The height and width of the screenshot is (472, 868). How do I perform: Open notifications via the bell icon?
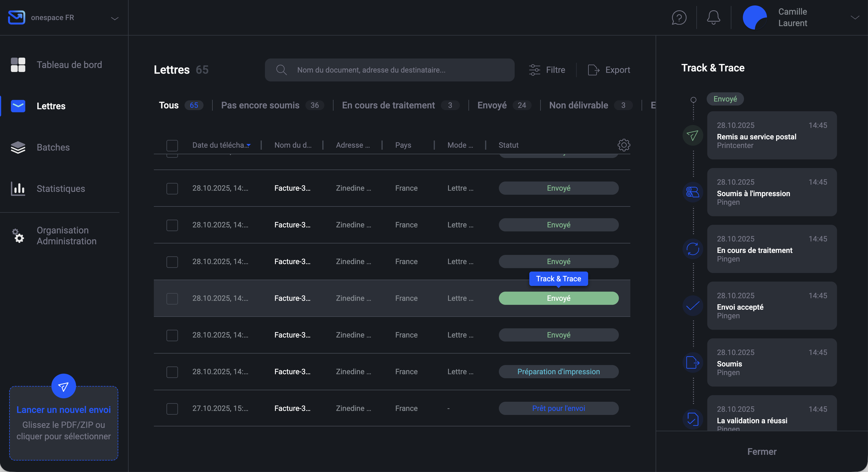click(x=713, y=17)
